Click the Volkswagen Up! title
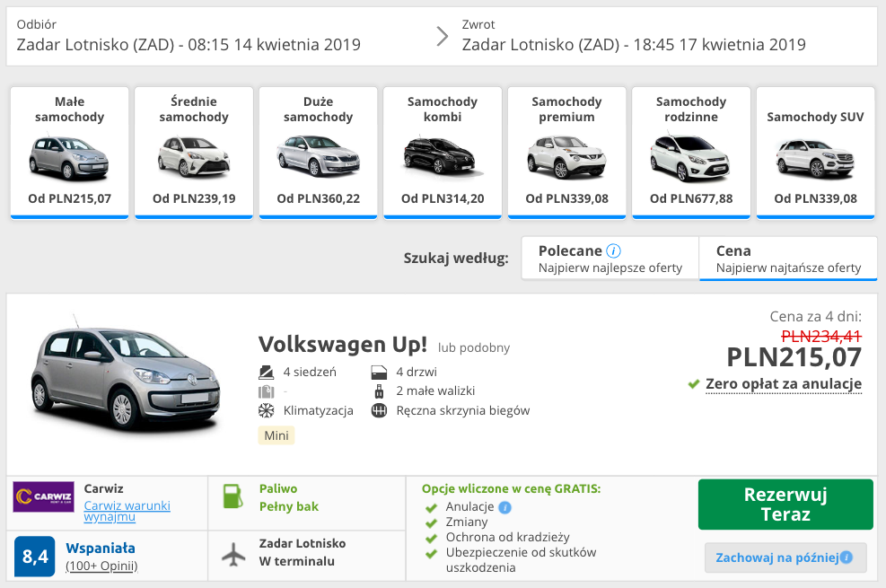The height and width of the screenshot is (588, 886). [342, 344]
